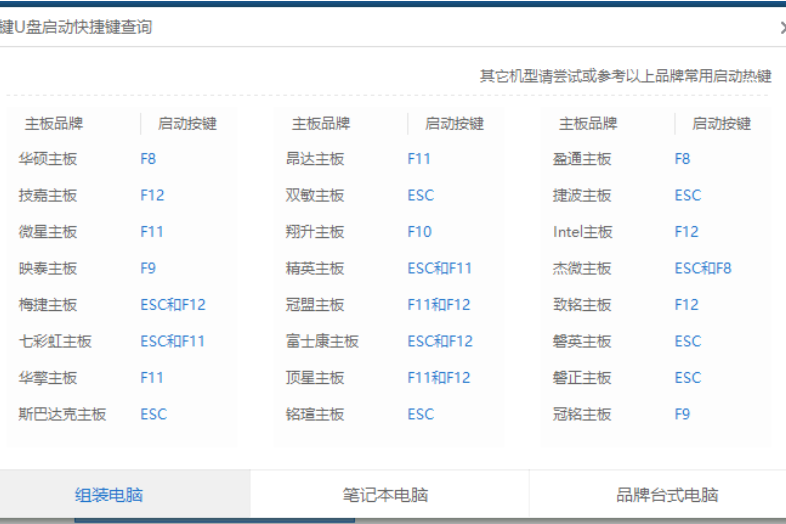Select the 微星主板 brand label

click(x=48, y=232)
